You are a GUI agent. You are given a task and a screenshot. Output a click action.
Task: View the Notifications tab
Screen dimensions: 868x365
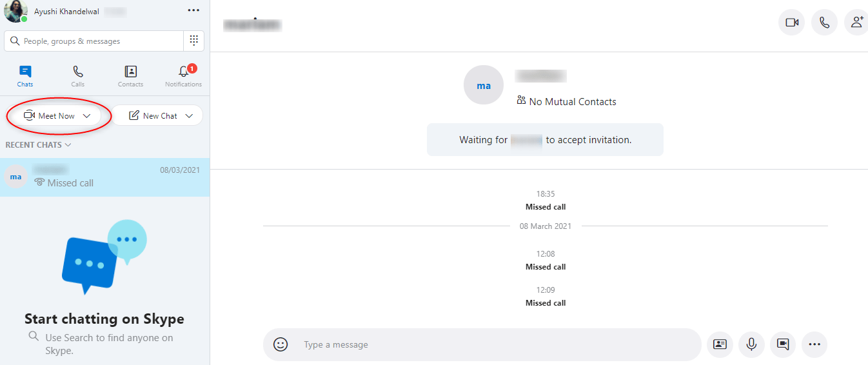(x=183, y=76)
